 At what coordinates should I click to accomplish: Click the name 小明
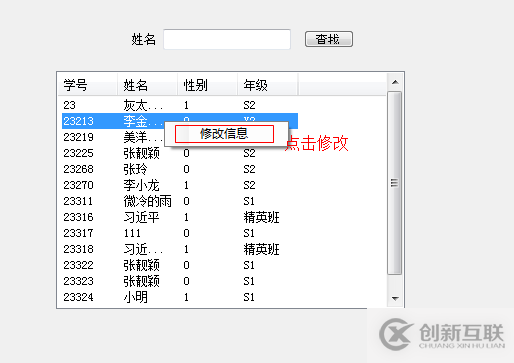tap(135, 297)
